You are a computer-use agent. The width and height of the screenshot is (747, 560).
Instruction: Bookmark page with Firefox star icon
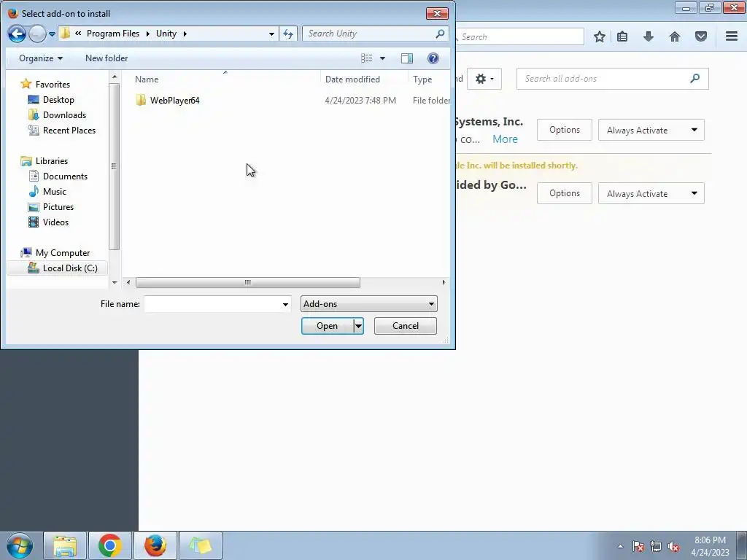point(600,36)
